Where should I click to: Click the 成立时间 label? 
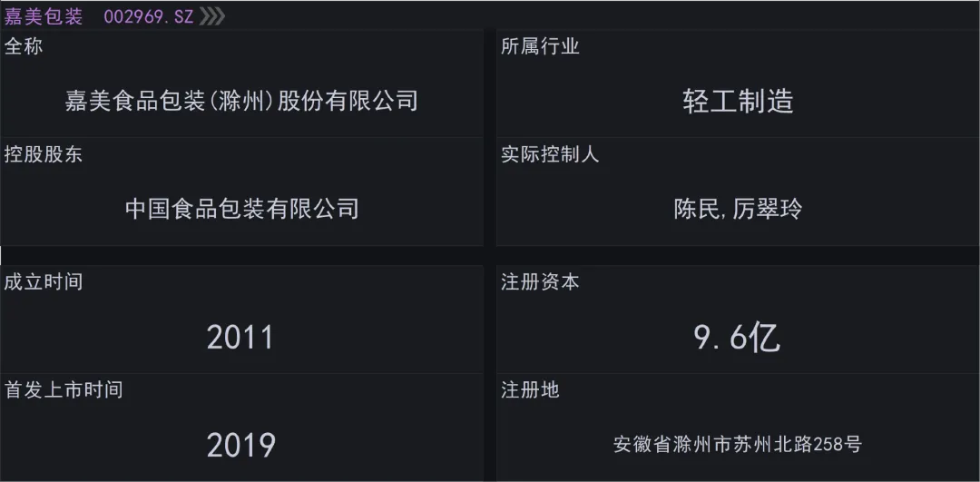point(44,282)
